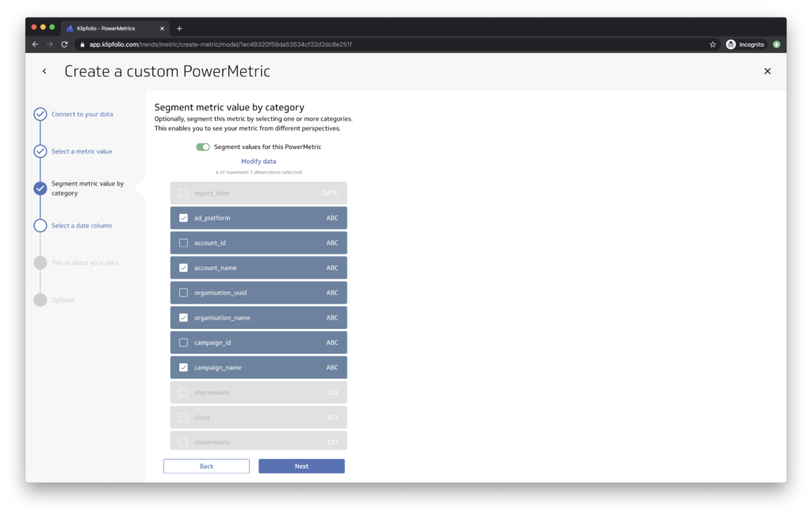Click the dimensions selected count text

click(259, 172)
